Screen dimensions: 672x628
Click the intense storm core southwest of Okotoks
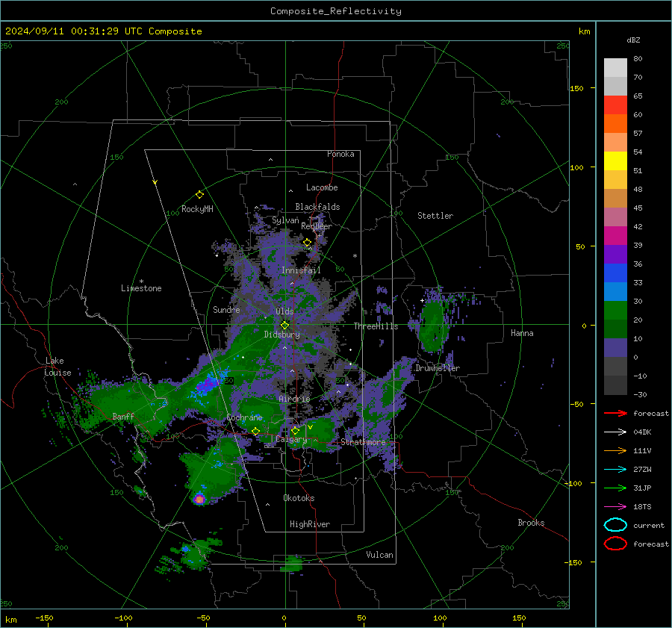pyautogui.click(x=199, y=499)
